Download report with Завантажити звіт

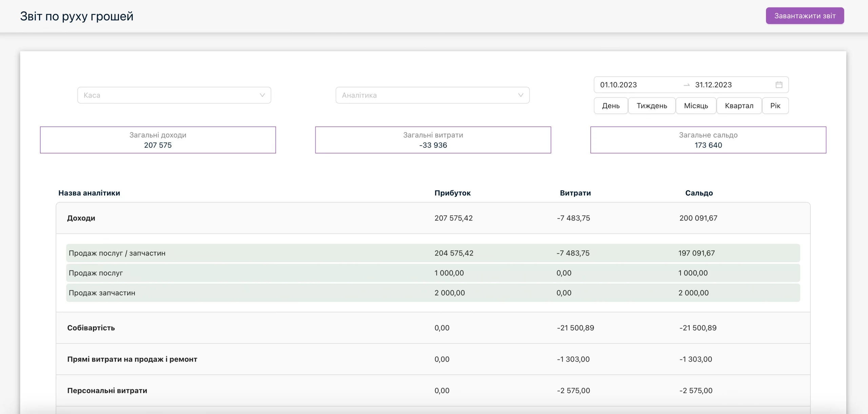pos(805,16)
